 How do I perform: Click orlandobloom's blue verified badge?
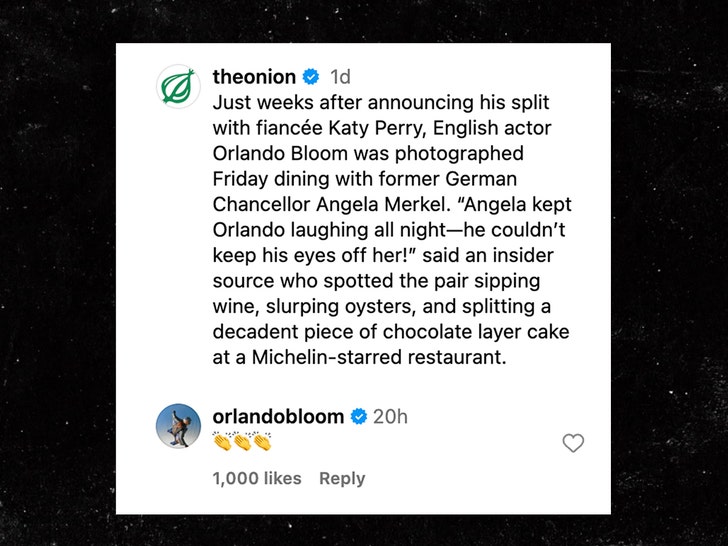[358, 417]
